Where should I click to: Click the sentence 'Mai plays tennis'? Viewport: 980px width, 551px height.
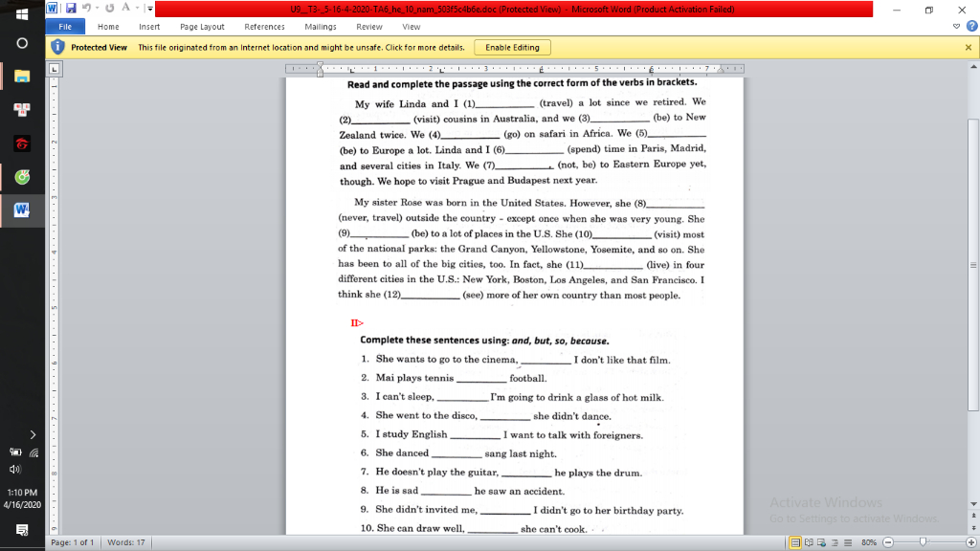pos(461,378)
